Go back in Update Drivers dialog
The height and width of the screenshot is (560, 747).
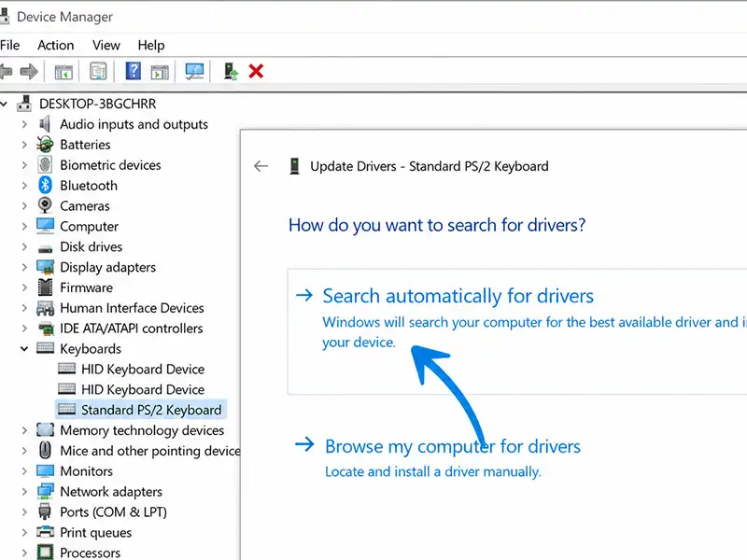click(x=261, y=166)
